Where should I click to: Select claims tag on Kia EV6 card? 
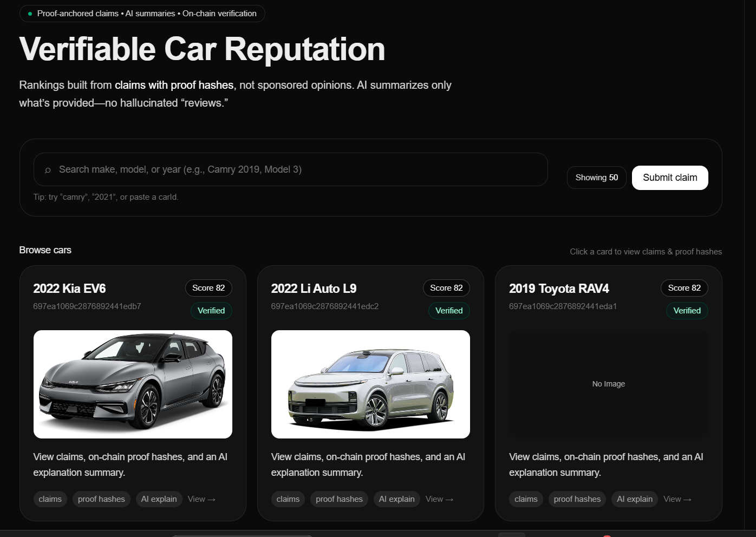point(50,499)
